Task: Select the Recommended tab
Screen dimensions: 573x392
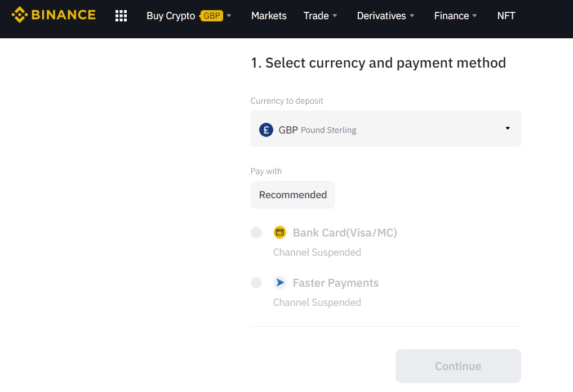Action: [293, 195]
